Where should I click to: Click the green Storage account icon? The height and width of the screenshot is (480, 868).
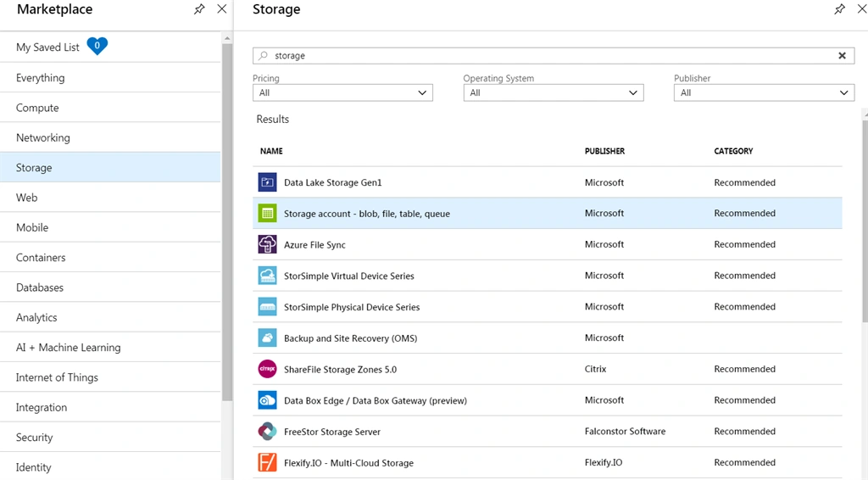[x=267, y=213]
